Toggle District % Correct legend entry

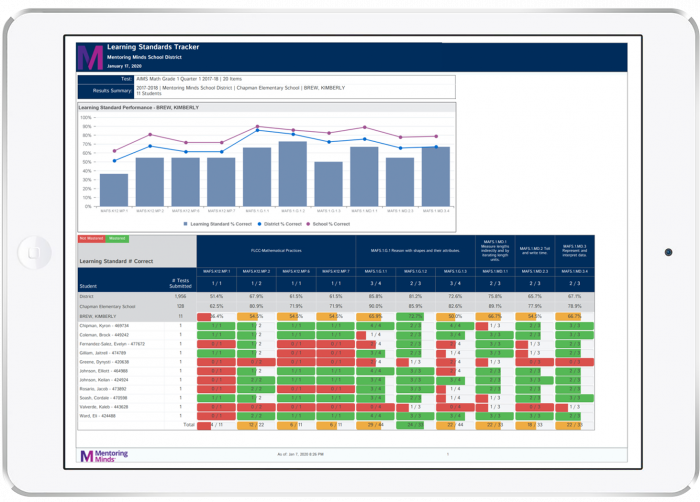tap(288, 224)
